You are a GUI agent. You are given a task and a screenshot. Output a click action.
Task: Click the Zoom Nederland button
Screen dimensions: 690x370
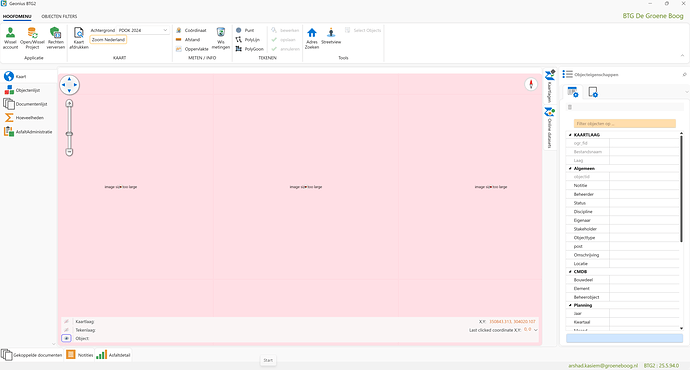click(x=108, y=40)
